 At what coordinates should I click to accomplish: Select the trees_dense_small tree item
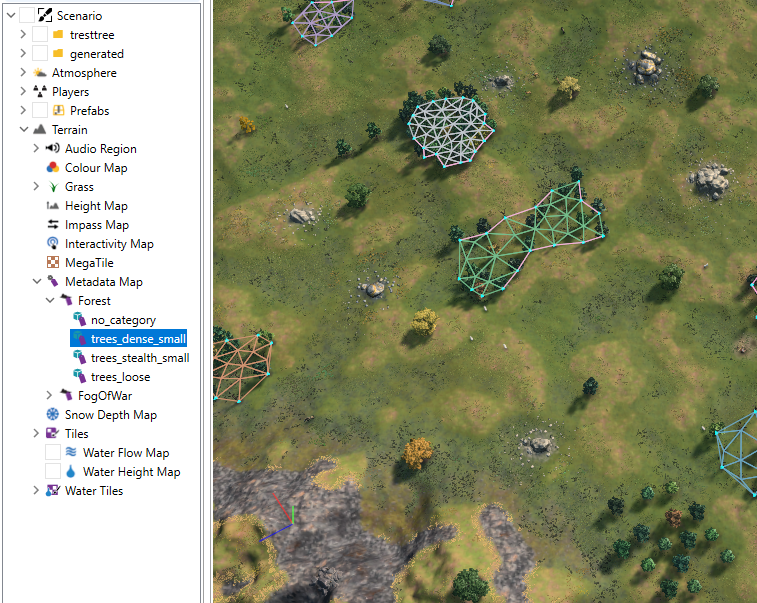click(x=128, y=338)
